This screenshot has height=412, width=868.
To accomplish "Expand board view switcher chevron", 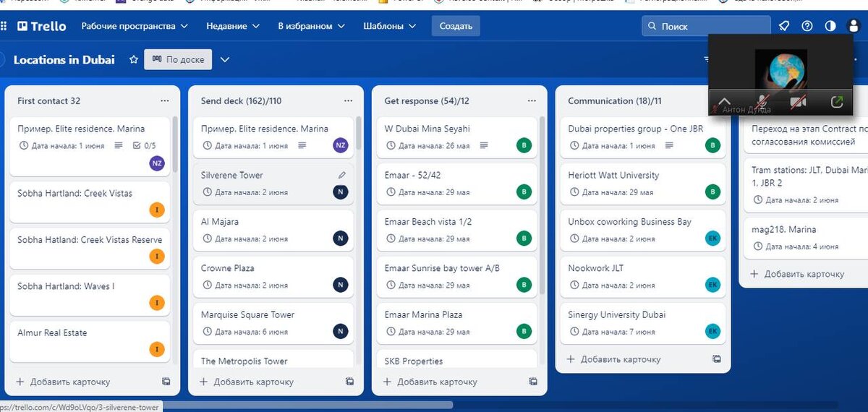I will click(x=225, y=60).
